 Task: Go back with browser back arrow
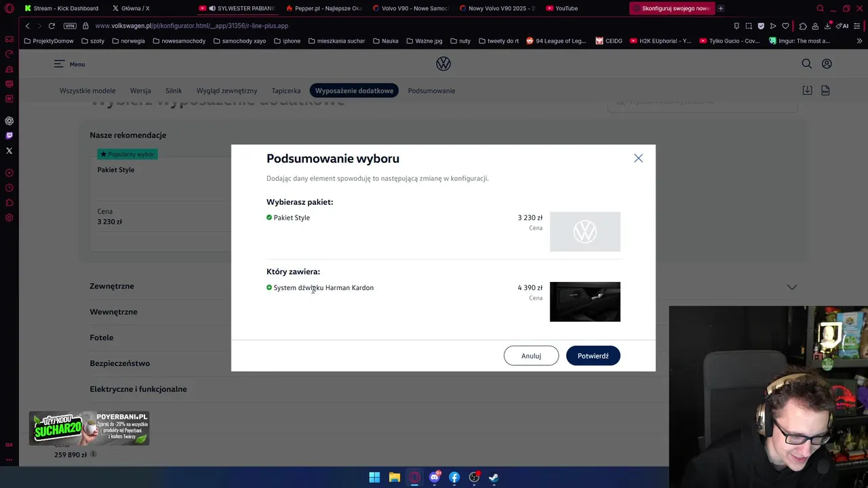point(27,26)
